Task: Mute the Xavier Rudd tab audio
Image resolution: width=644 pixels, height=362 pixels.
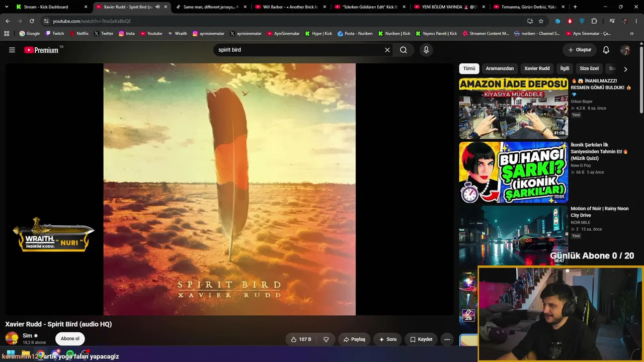Action: pos(157,7)
